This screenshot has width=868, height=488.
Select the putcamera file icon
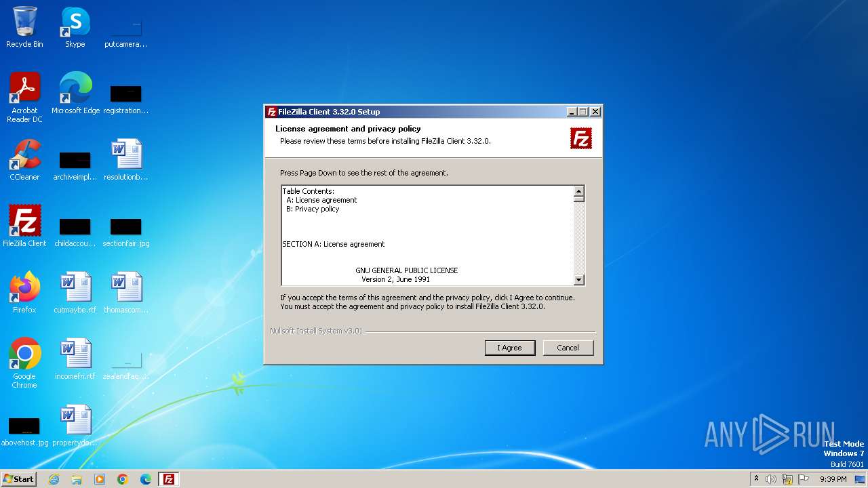pyautogui.click(x=126, y=32)
